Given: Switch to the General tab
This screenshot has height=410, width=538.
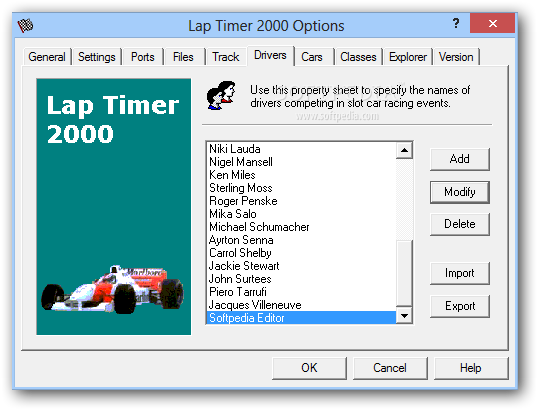Looking at the screenshot, I should [47, 57].
